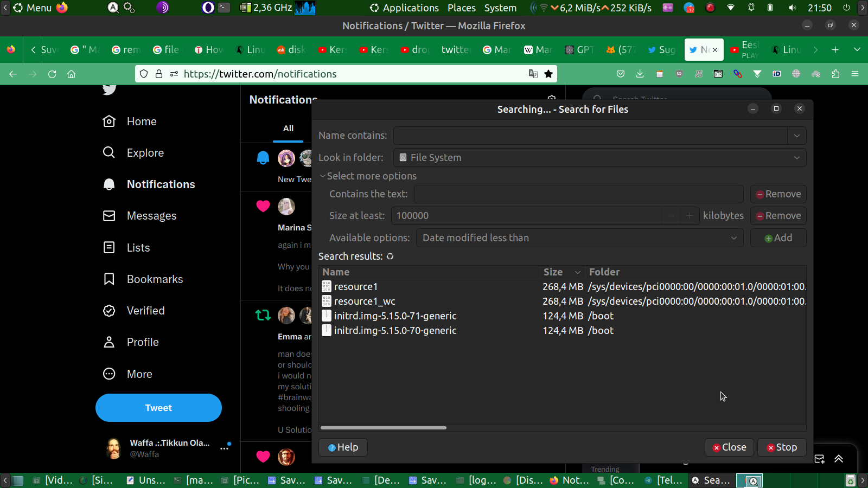Switch to the Sug Twitter browser tab
The height and width of the screenshot is (488, 868).
click(x=661, y=50)
